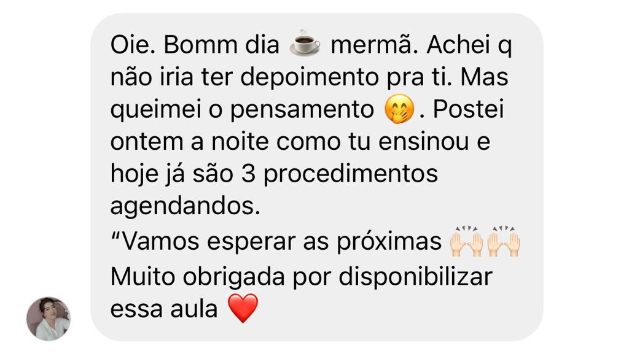Click the word "pensamento" in the message

302,110
